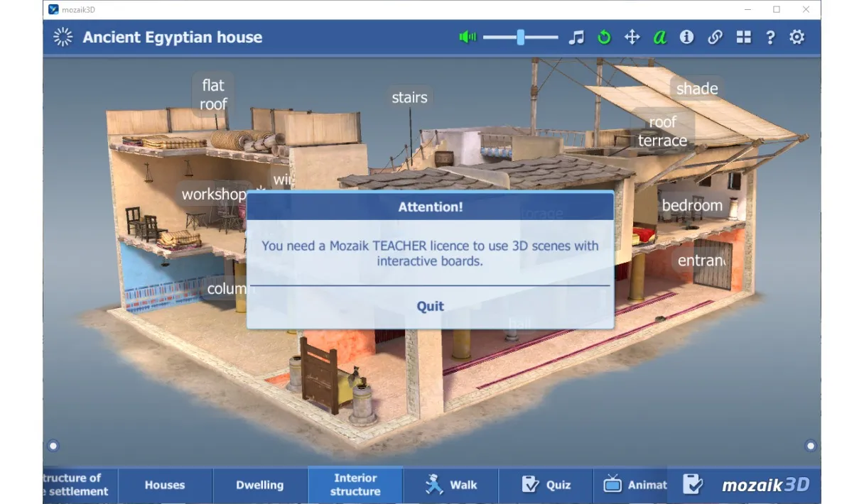This screenshot has width=864, height=504.
Task: Switch to the Dwelling tab
Action: (x=259, y=485)
